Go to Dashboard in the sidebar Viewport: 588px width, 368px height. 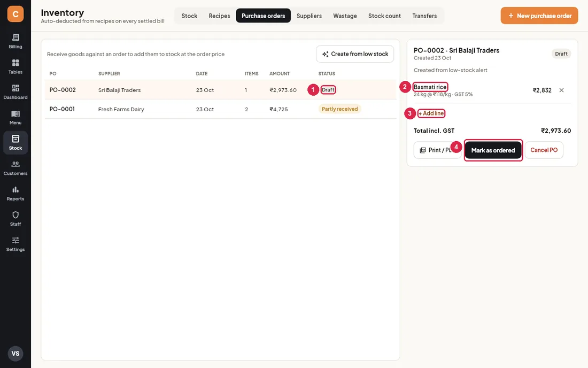click(x=16, y=92)
